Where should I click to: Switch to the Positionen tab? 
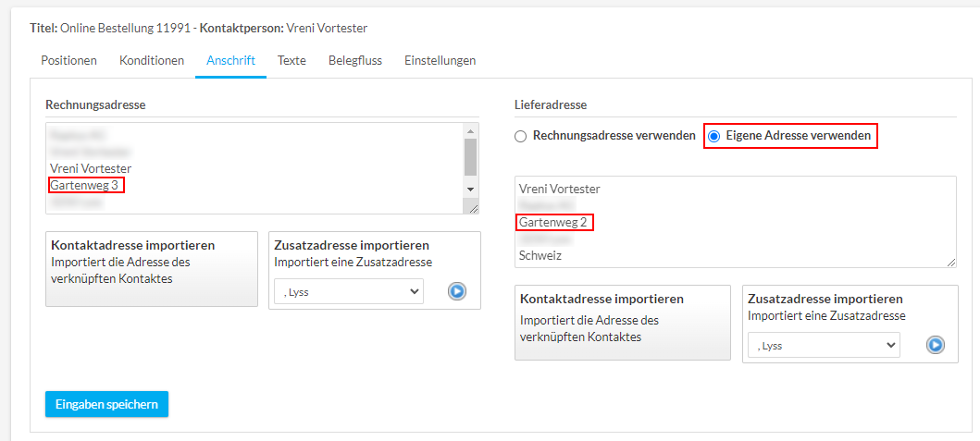point(68,61)
